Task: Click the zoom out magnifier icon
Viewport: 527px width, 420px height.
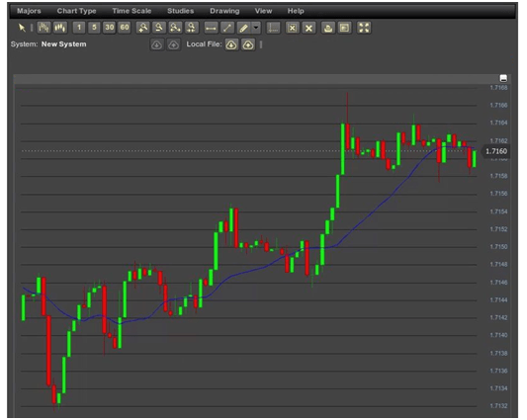Action: pyautogui.click(x=159, y=28)
